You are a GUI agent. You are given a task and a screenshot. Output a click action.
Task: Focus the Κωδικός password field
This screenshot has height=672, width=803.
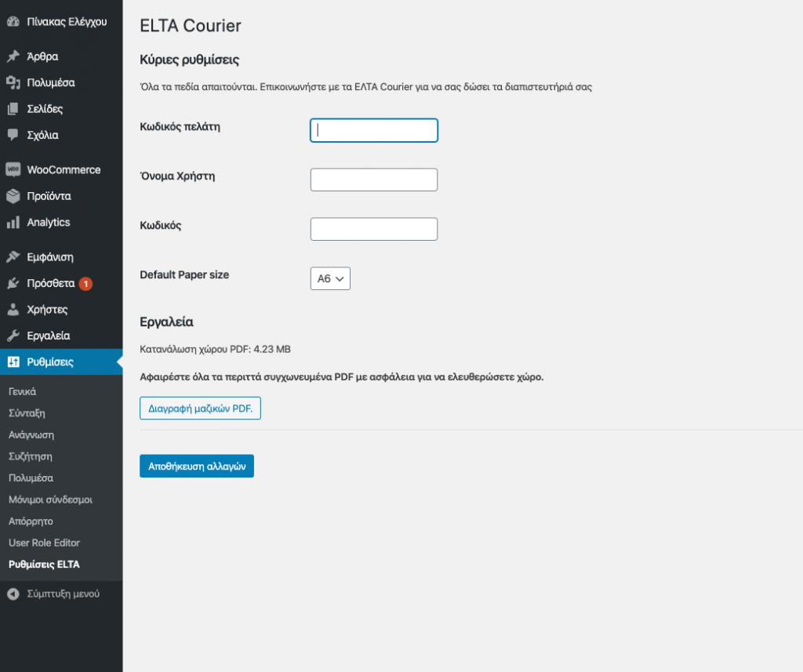click(x=374, y=229)
